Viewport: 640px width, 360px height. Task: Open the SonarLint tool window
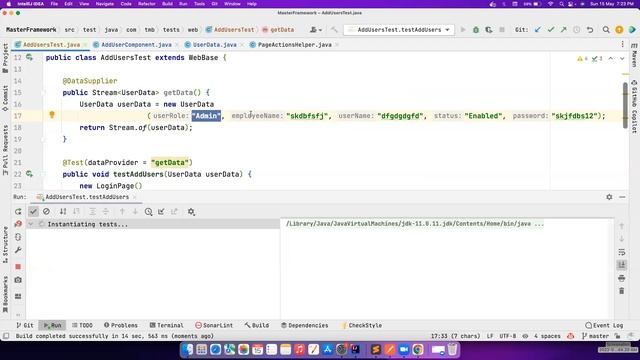pos(214,325)
